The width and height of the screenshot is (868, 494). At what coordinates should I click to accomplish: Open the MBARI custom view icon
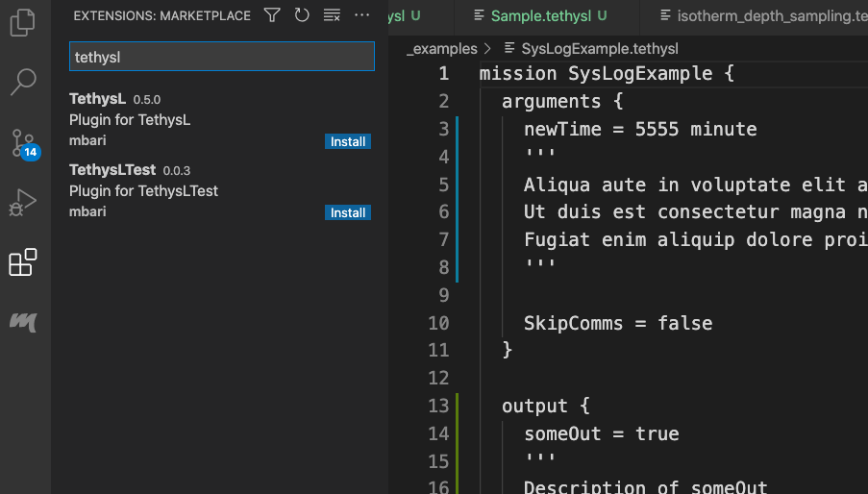click(23, 321)
